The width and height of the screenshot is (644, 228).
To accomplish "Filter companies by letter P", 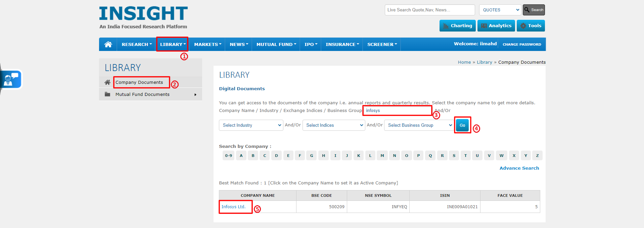I will [x=418, y=156].
